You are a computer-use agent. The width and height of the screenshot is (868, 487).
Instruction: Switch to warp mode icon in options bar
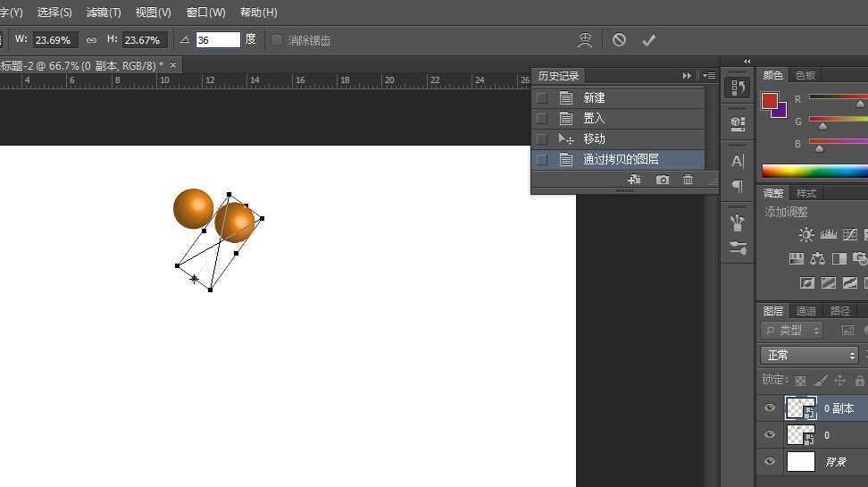(585, 40)
